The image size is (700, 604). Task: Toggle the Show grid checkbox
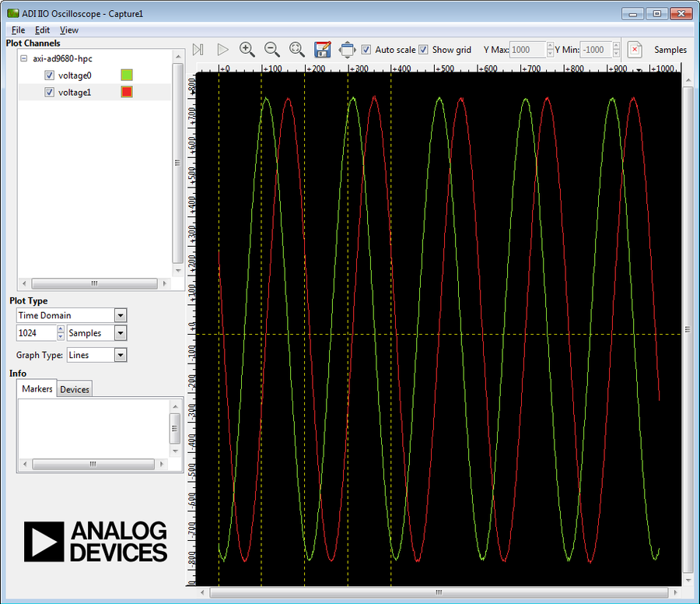pyautogui.click(x=423, y=50)
